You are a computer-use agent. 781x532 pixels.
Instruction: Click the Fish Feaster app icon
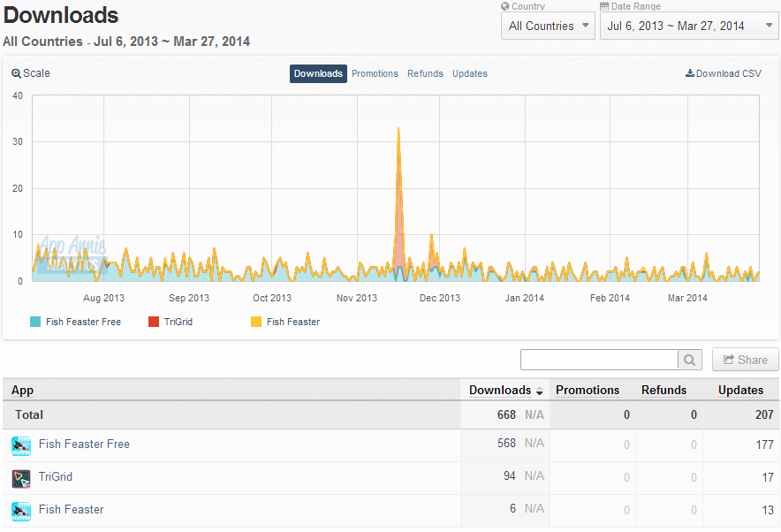[x=21, y=512]
